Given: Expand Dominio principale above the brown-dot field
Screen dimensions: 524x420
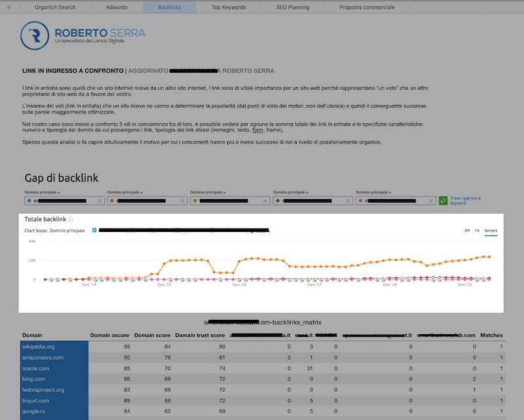Looking at the screenshot, I should pos(291,192).
